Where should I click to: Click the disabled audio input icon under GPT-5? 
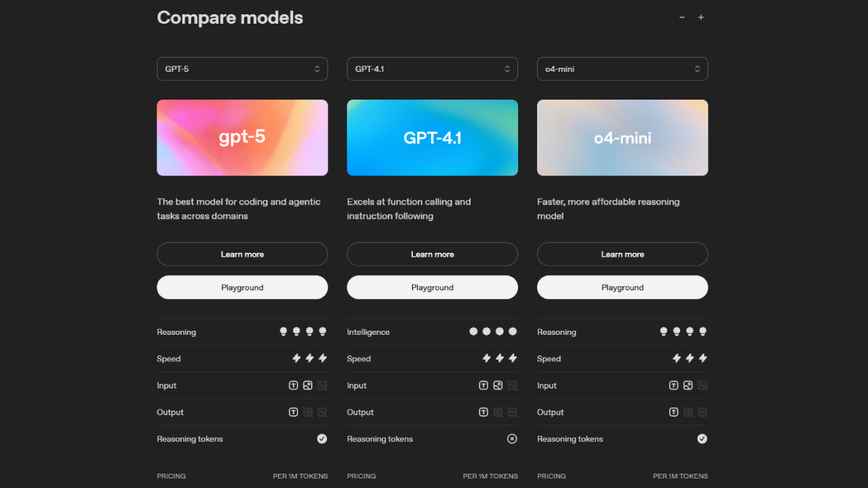coord(322,385)
